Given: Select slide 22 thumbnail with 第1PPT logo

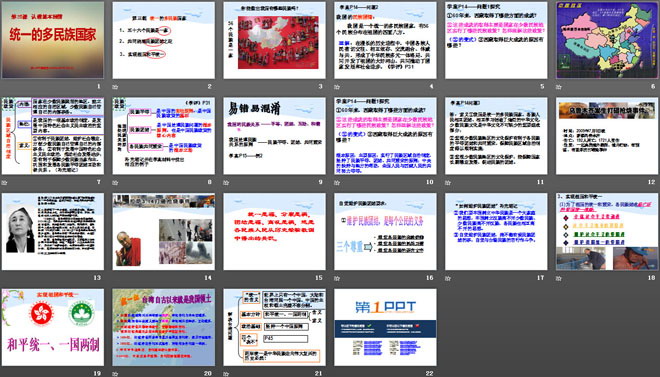Looking at the screenshot, I should click(385, 327).
